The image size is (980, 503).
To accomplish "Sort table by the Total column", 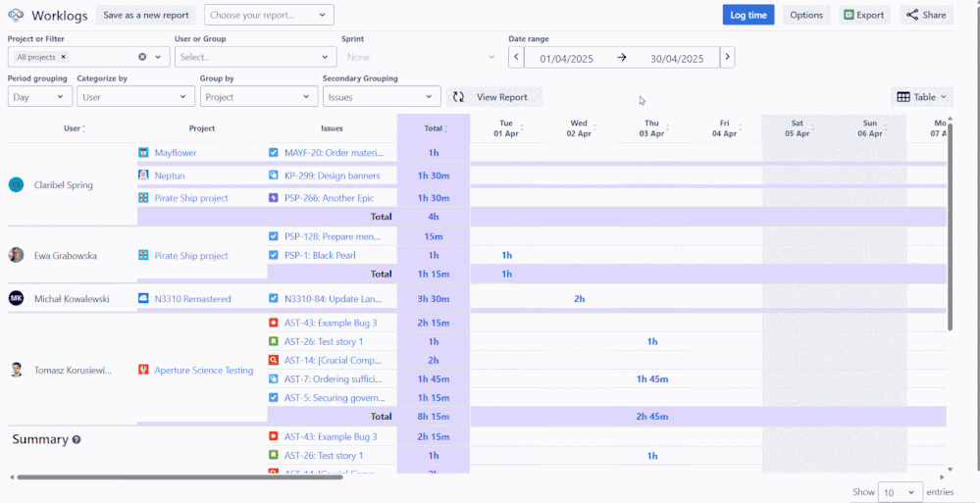I will click(434, 128).
